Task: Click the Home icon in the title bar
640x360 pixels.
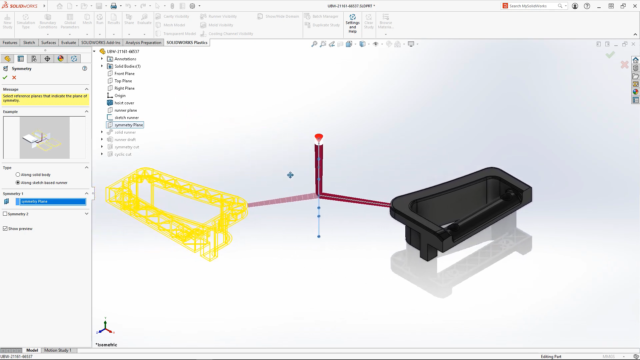Action: tap(60, 6)
